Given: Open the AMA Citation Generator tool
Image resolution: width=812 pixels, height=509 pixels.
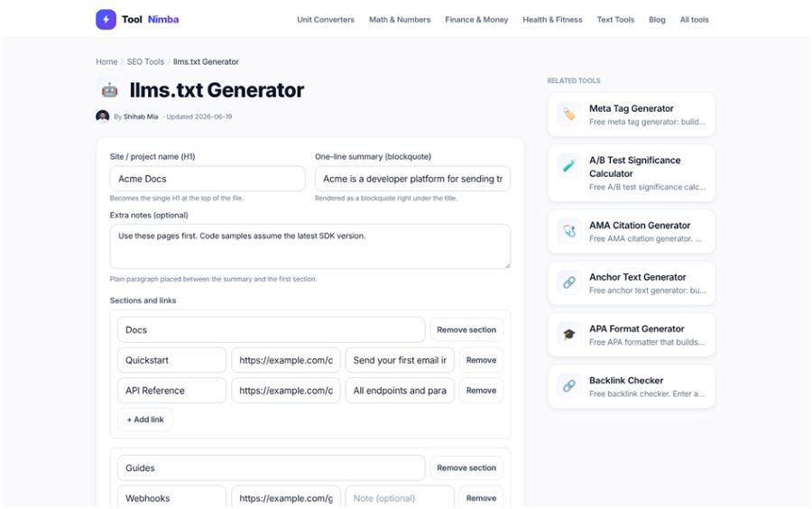Looking at the screenshot, I should click(632, 231).
